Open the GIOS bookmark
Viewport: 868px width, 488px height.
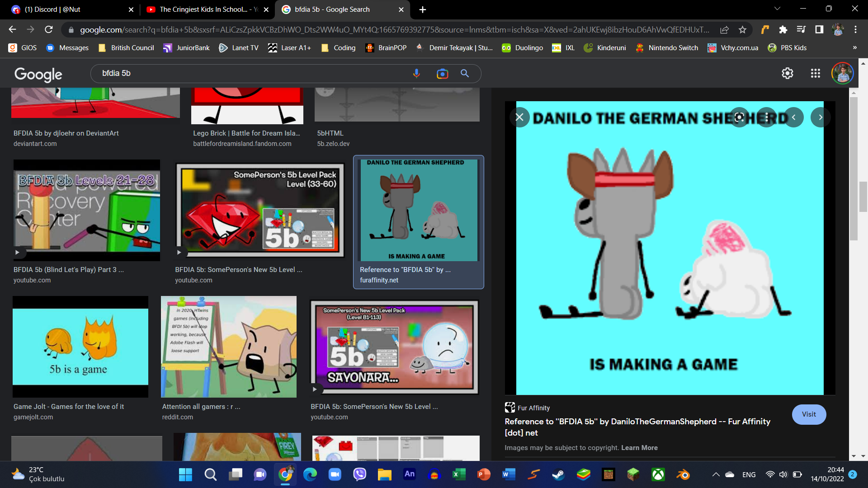click(23, 47)
